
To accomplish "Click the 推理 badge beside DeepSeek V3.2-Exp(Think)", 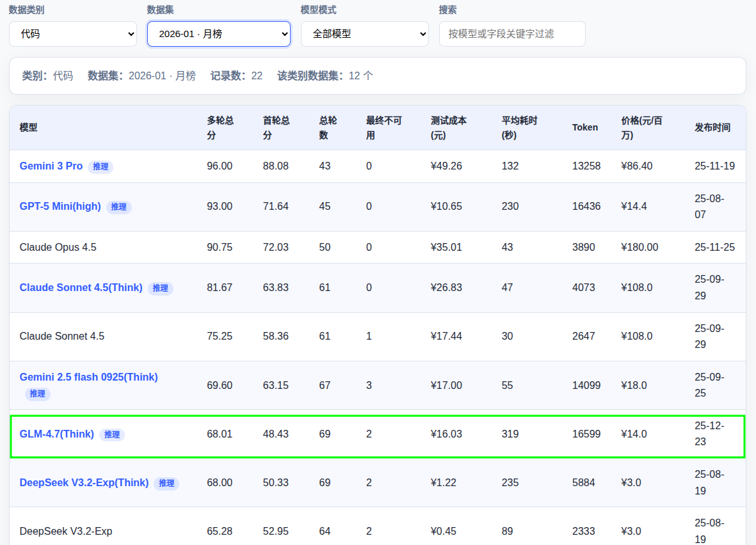I will (166, 483).
